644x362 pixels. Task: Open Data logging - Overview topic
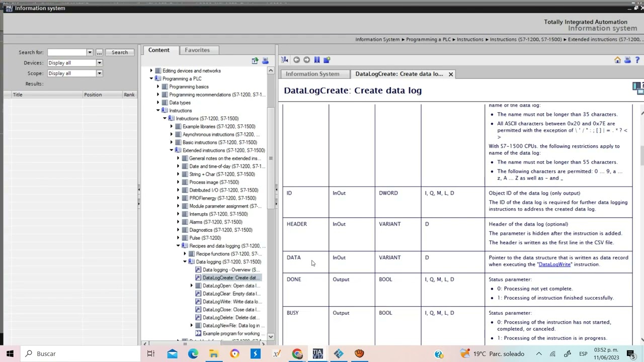[x=231, y=270]
